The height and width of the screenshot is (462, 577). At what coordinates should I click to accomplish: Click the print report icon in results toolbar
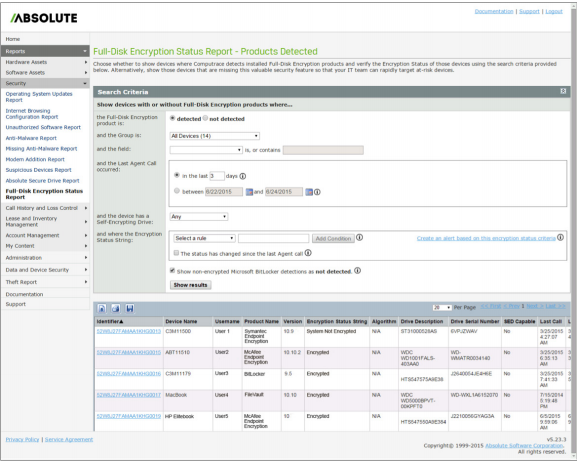[x=116, y=308]
